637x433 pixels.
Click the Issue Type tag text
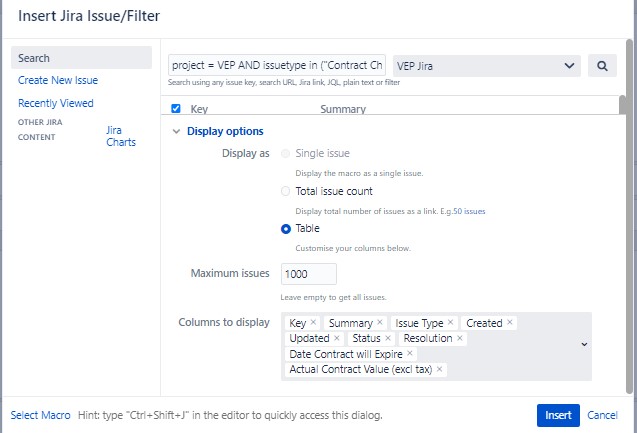coord(419,323)
